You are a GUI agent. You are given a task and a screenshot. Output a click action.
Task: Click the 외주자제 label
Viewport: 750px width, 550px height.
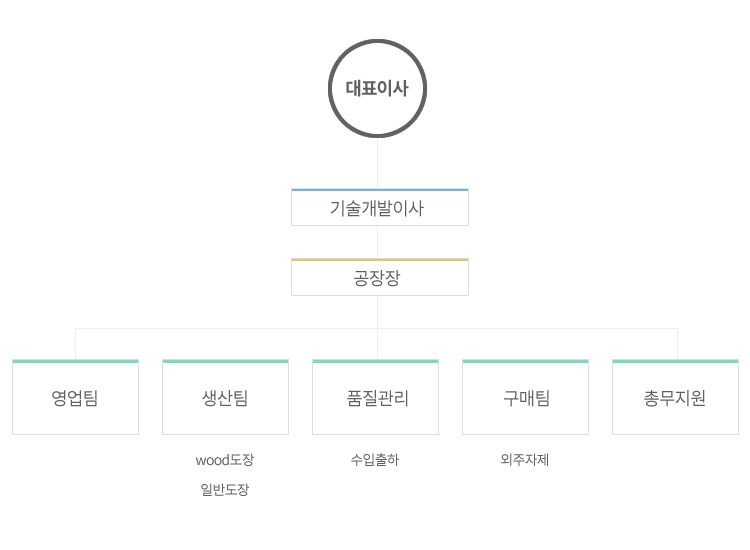point(525,460)
